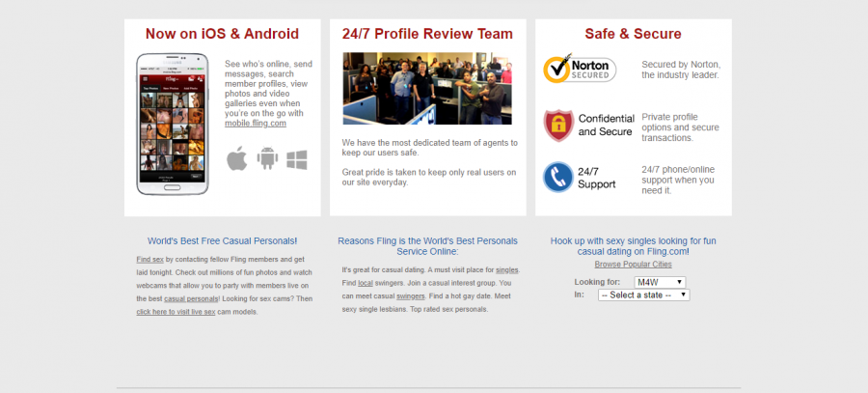Click the '24/7 Profile Review Team' heading
868x393 pixels.
(x=427, y=34)
